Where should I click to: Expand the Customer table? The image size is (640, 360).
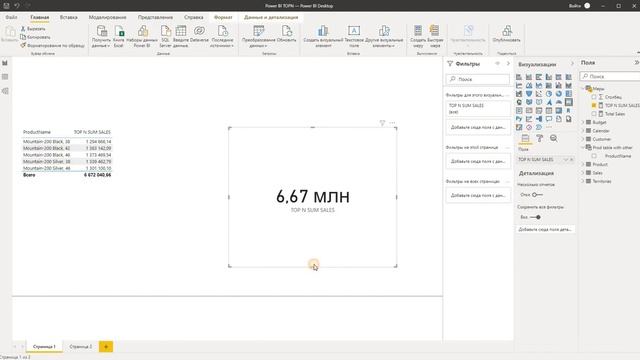tap(583, 139)
